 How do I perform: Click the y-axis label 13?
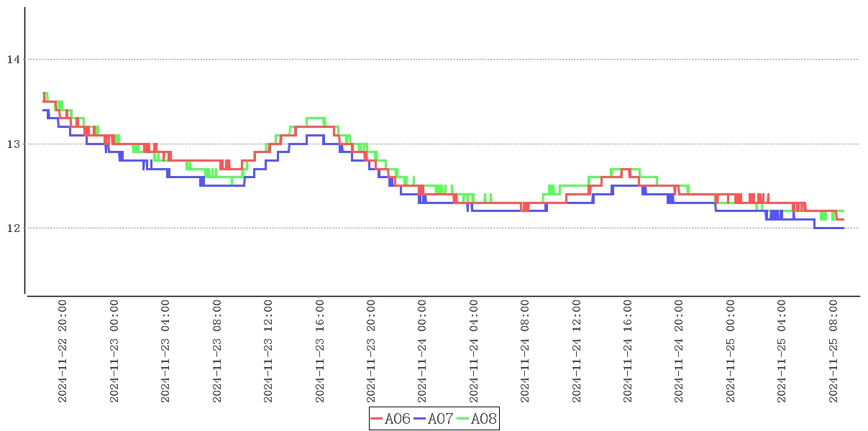pos(13,144)
